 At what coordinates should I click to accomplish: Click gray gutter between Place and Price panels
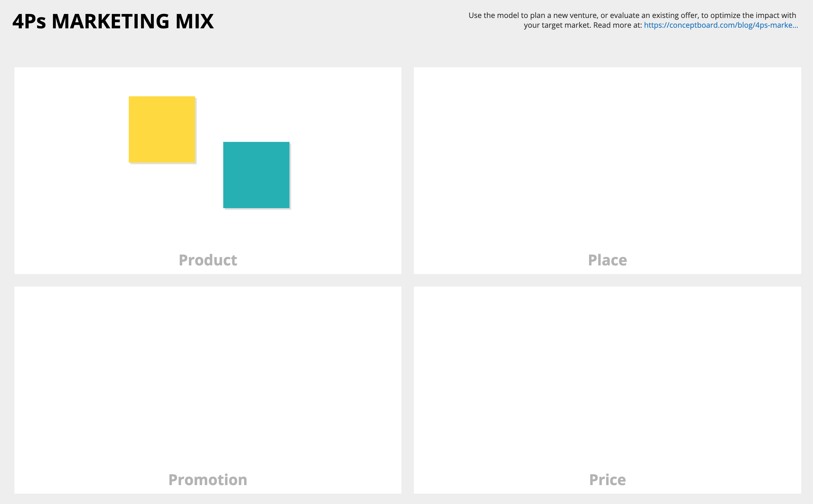(607, 280)
